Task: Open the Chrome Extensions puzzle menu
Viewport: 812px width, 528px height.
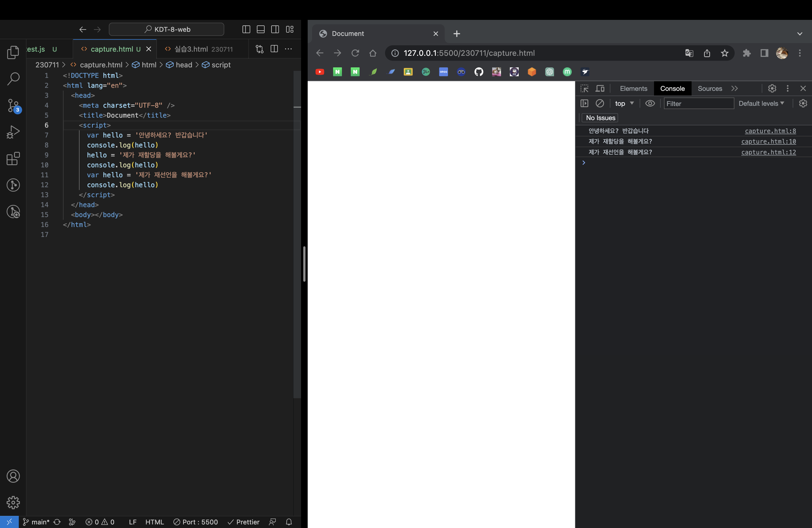Action: tap(747, 53)
